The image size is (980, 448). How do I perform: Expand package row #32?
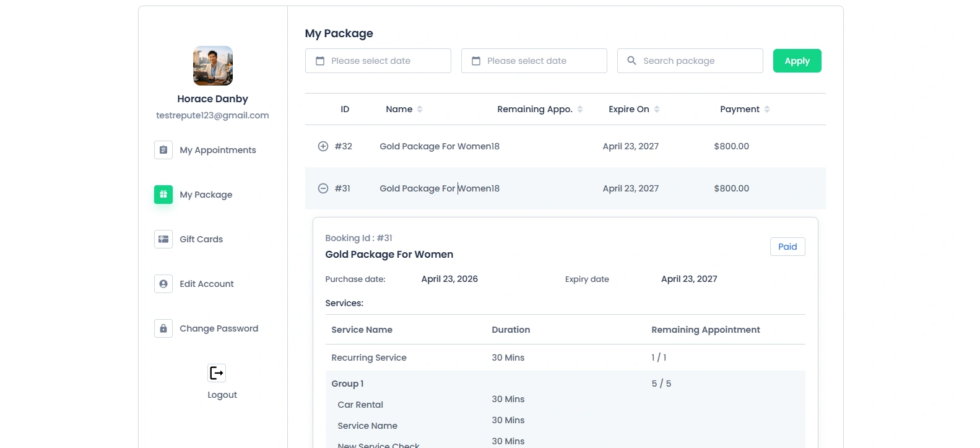(323, 146)
